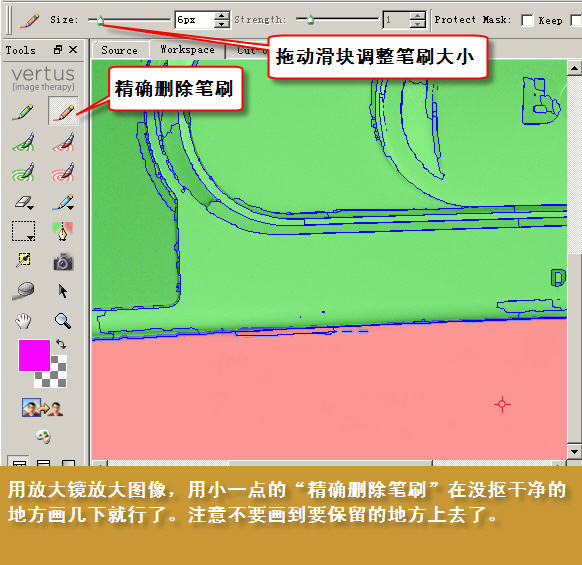This screenshot has width=582, height=565.
Task: Switch to the Source tab
Action: coord(120,50)
